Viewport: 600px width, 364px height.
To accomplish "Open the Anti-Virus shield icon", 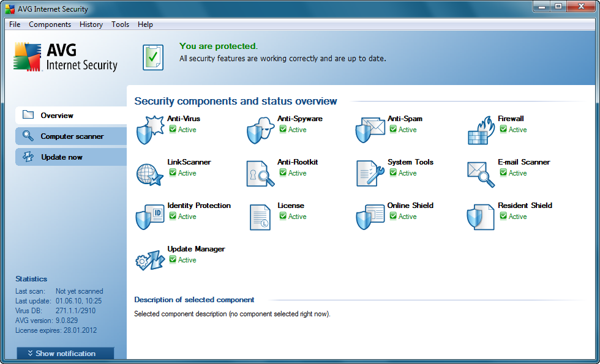I will click(149, 129).
